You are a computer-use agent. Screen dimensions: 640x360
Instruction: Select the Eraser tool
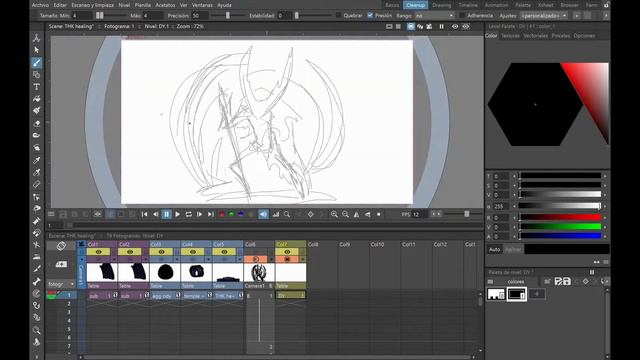pyautogui.click(x=36, y=123)
